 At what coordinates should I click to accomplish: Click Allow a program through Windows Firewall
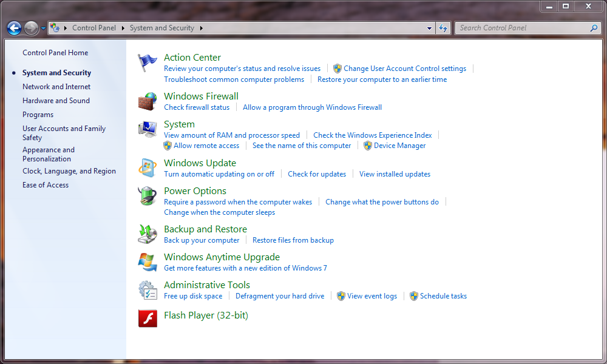point(313,107)
